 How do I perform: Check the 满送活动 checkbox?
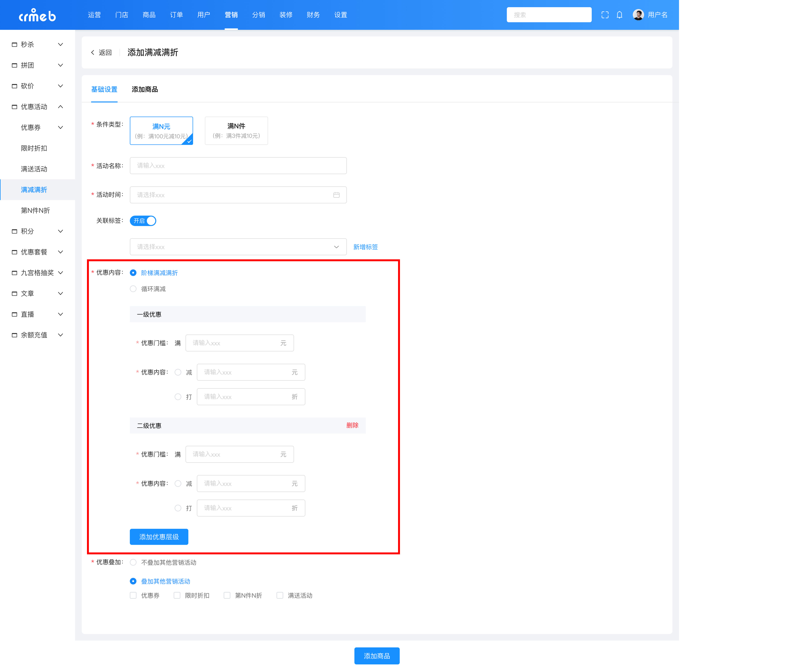(280, 596)
